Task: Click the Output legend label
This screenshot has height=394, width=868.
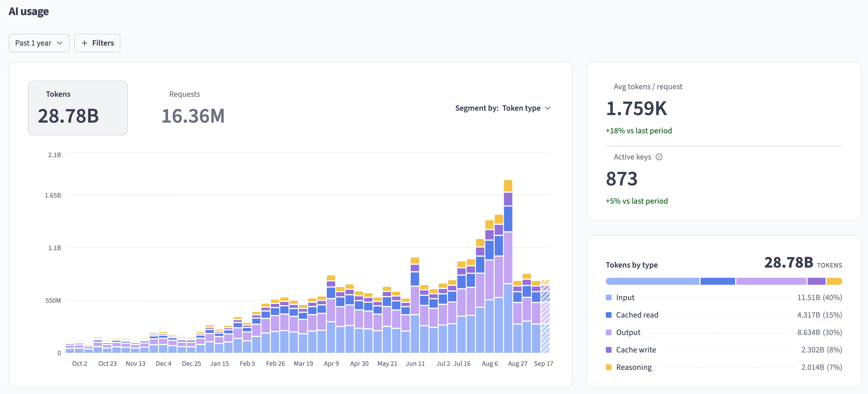Action: point(628,332)
